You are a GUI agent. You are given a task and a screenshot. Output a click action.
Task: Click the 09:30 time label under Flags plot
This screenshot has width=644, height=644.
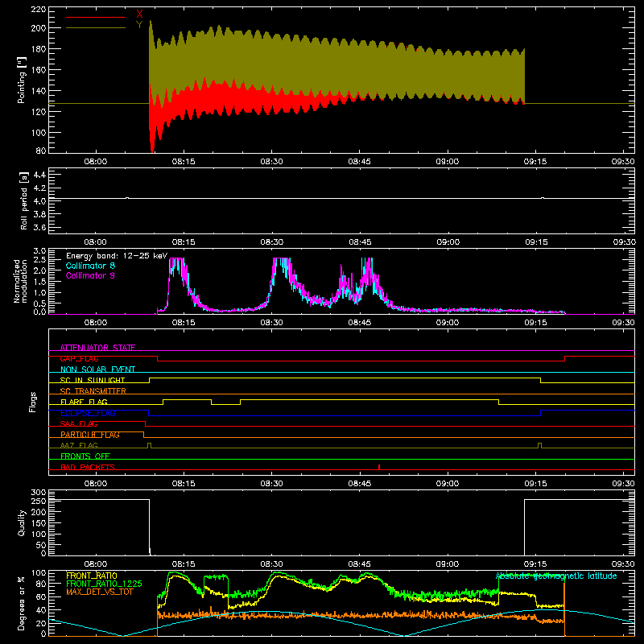[623, 484]
